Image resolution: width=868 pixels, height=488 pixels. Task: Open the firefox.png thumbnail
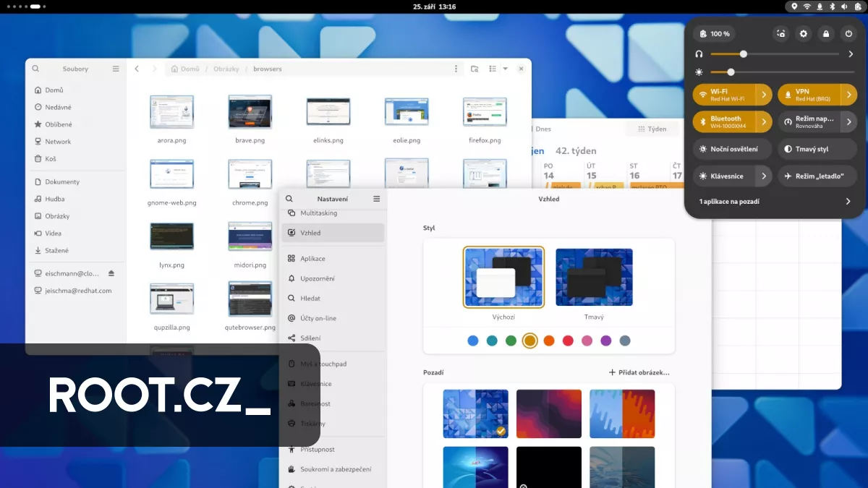pyautogui.click(x=485, y=113)
